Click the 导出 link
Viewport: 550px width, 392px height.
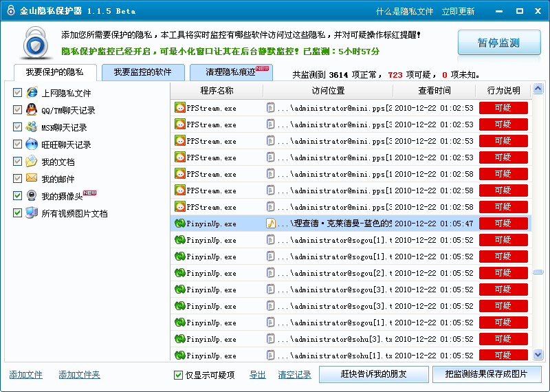pyautogui.click(x=257, y=375)
